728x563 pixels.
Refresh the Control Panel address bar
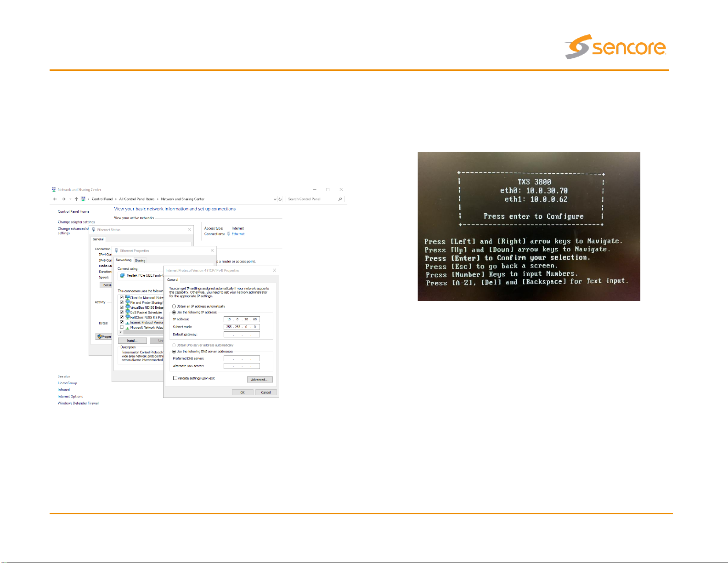click(x=280, y=199)
